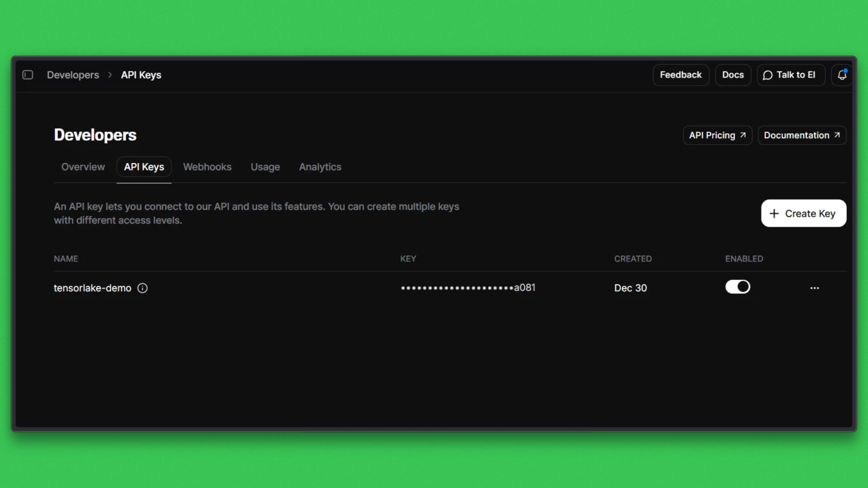Click the plus icon on Create Key
This screenshot has height=488, width=868.
pos(775,213)
